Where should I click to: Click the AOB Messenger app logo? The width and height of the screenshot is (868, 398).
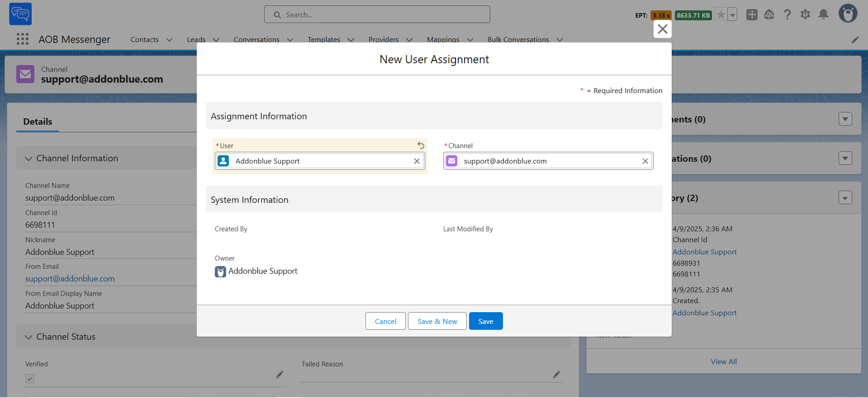coord(20,14)
